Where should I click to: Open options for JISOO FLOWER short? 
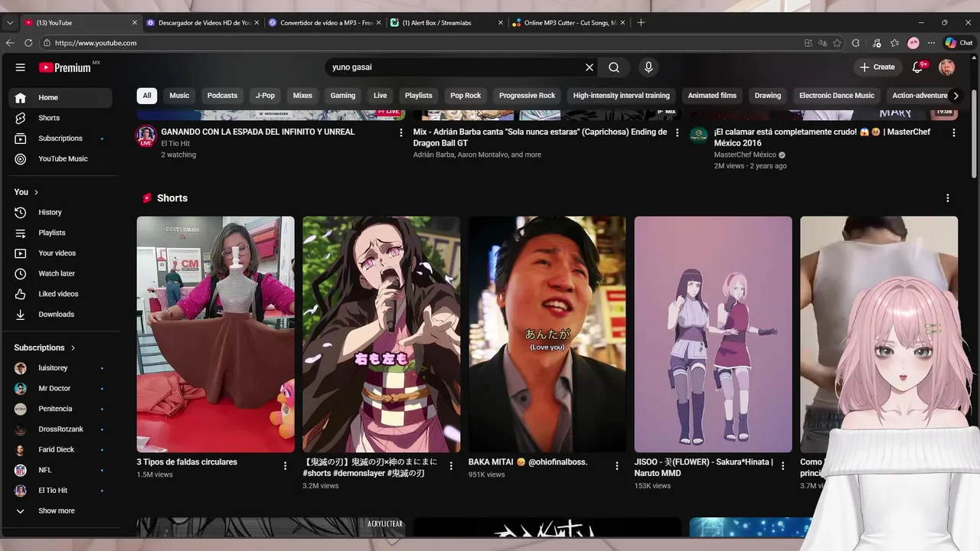(782, 465)
